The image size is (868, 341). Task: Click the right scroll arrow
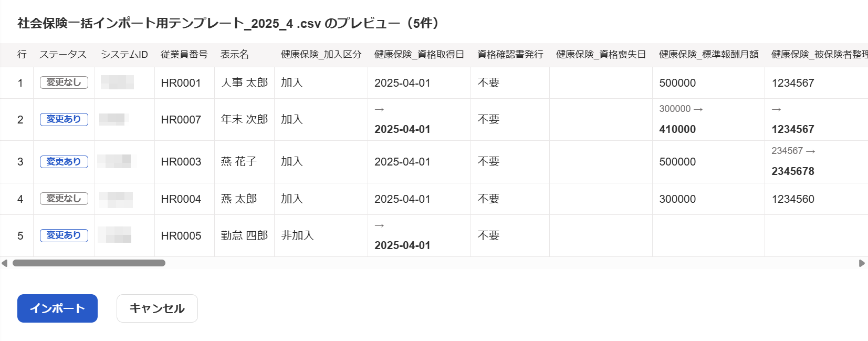pyautogui.click(x=862, y=263)
